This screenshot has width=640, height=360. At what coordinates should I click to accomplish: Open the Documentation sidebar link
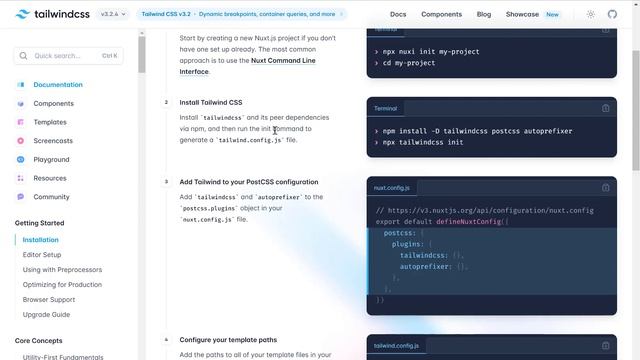pyautogui.click(x=58, y=84)
